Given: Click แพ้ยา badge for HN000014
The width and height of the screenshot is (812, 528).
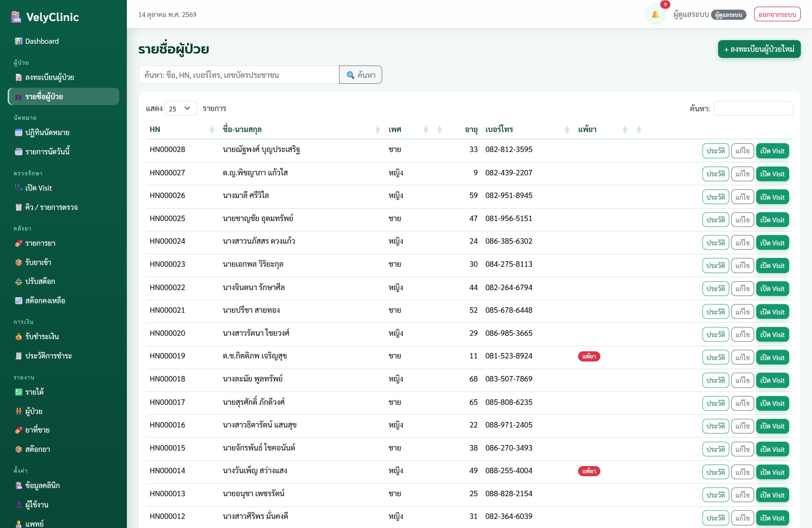Looking at the screenshot, I should pos(588,471).
